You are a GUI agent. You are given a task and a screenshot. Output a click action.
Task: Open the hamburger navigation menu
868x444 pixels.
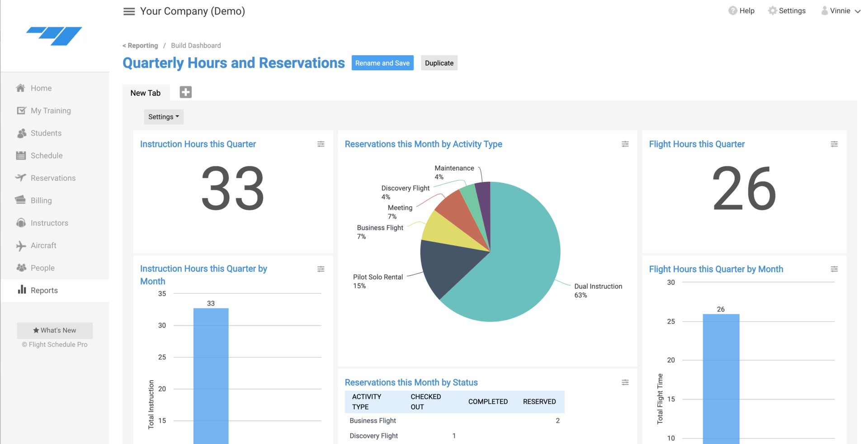129,11
